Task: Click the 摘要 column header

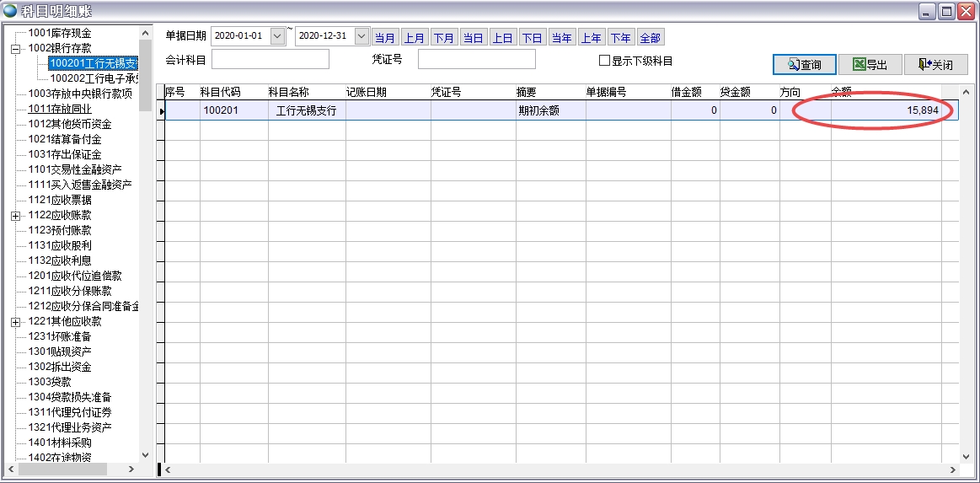Action: click(x=527, y=92)
